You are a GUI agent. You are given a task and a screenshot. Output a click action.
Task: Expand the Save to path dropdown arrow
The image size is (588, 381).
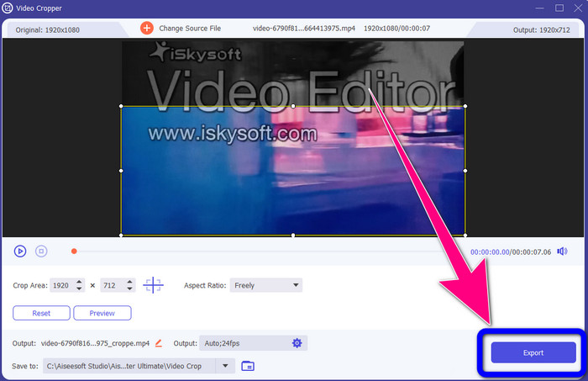point(225,366)
